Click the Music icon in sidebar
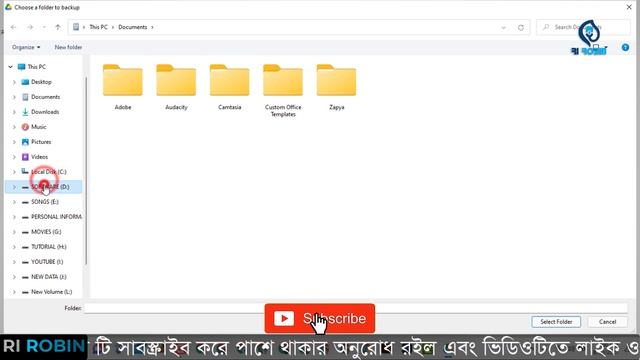Viewport: 640px width, 360px height. [25, 127]
